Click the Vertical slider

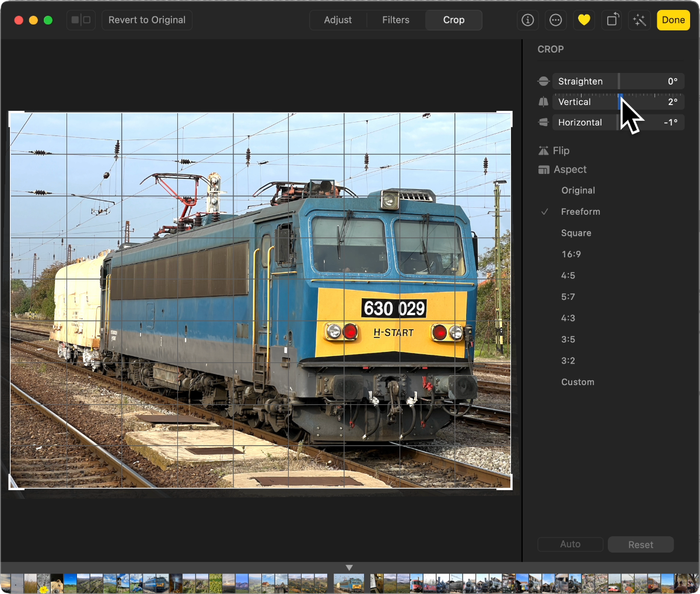pyautogui.click(x=618, y=102)
